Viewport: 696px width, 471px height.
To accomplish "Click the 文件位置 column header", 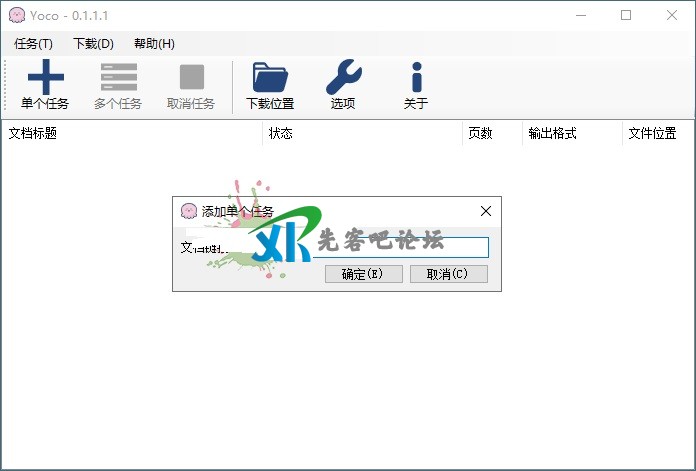I will [x=652, y=133].
